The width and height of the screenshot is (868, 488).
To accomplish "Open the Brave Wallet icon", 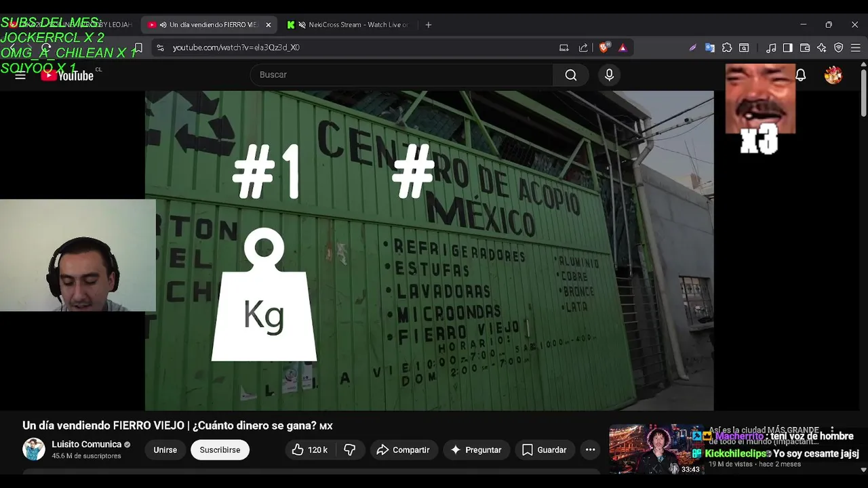I will point(805,47).
